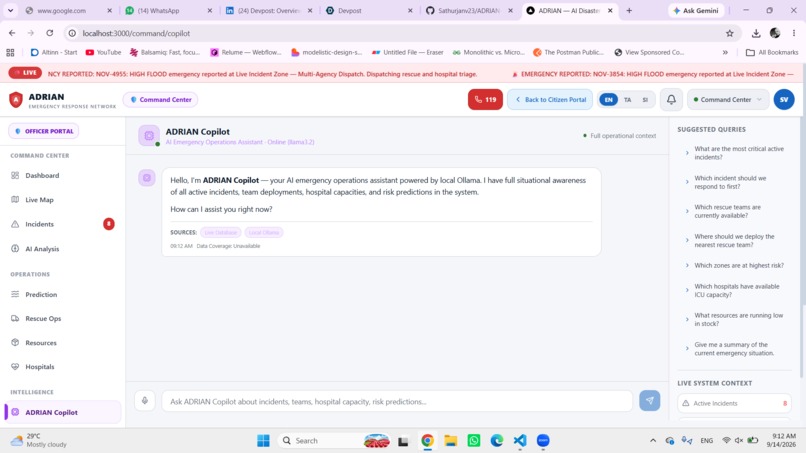Image resolution: width=806 pixels, height=453 pixels.
Task: Switch language to EN
Action: pyautogui.click(x=609, y=100)
